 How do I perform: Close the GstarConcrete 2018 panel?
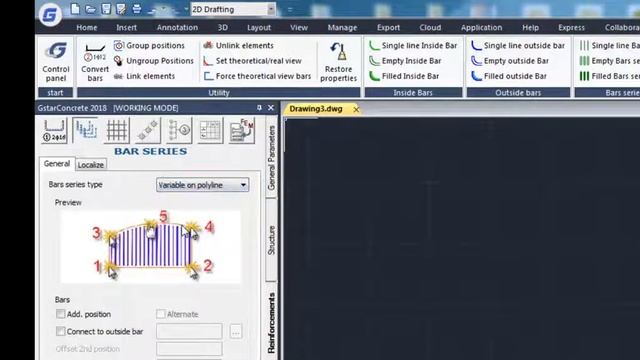(x=271, y=108)
